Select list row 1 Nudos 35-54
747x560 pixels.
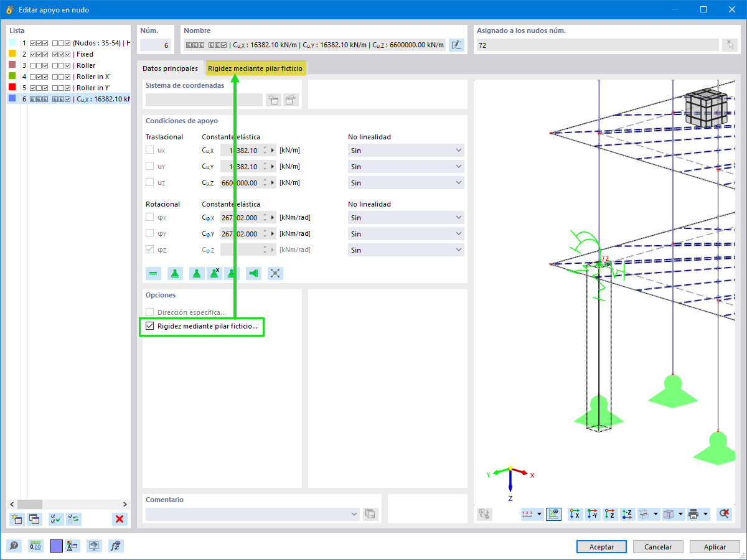pyautogui.click(x=69, y=43)
